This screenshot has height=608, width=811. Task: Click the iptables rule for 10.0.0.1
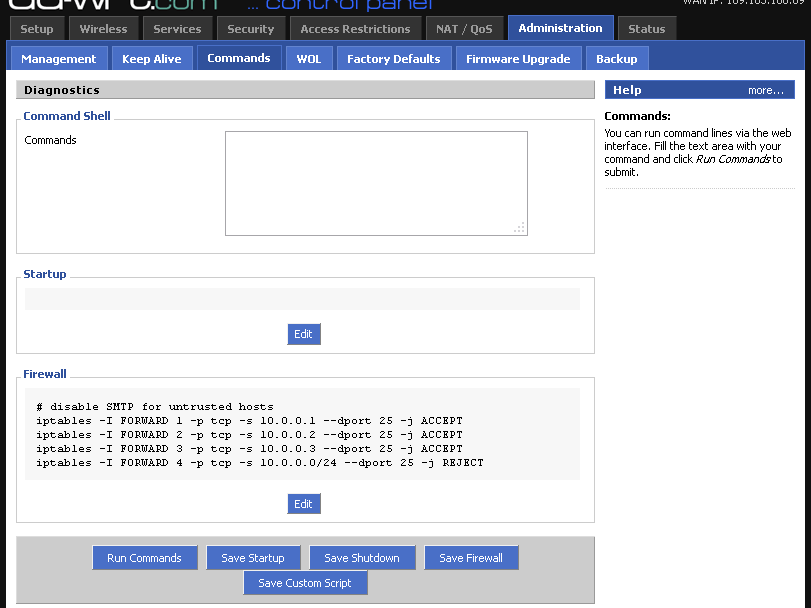[x=249, y=420]
